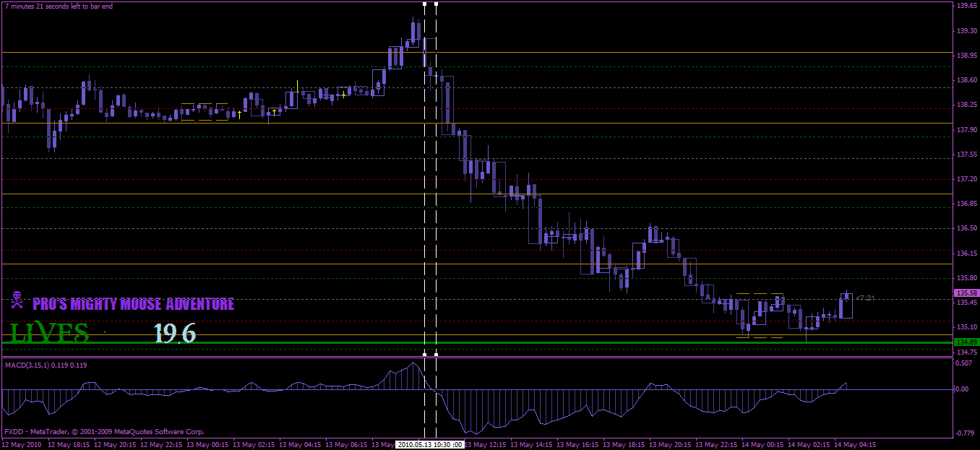Click the 13 May 18:15 time label
Screen dimensions: 980x450
(625, 445)
